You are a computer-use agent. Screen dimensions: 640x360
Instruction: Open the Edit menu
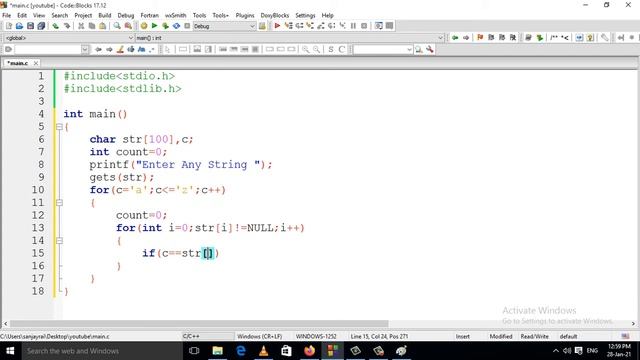click(22, 15)
